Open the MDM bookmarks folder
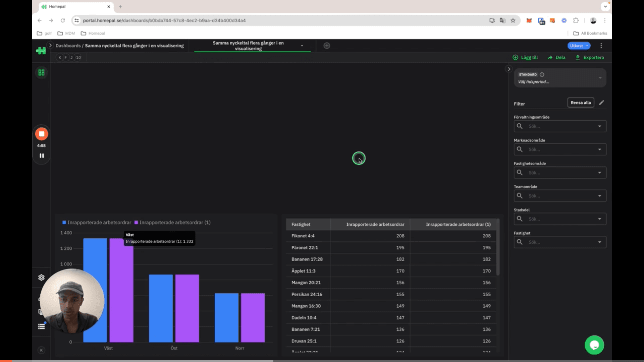This screenshot has width=644, height=362. [66, 33]
